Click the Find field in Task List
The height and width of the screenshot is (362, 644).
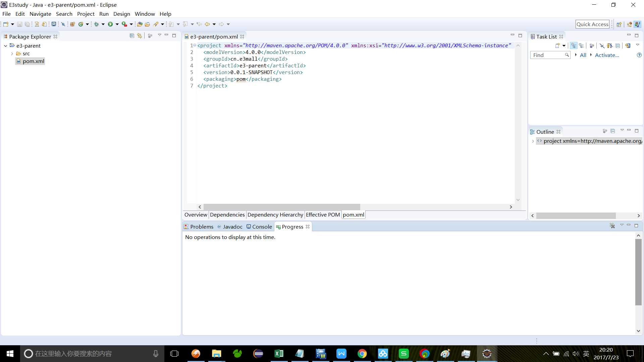(x=550, y=55)
